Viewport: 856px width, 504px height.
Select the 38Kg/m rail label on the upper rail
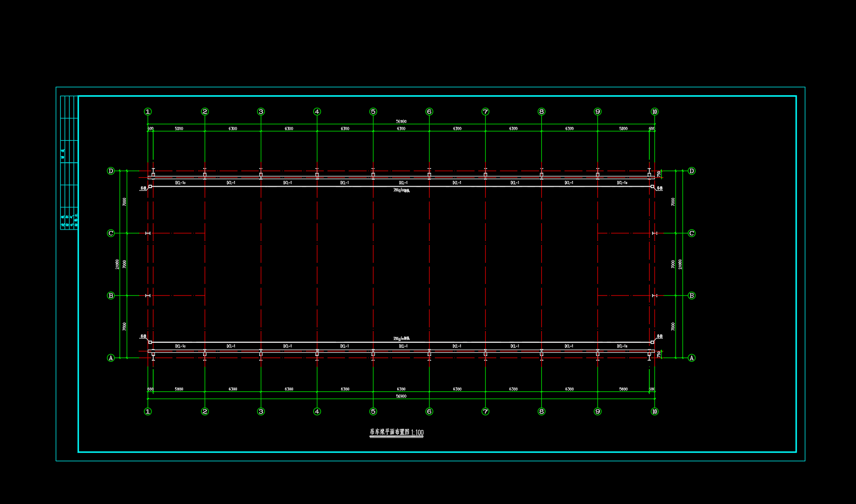(401, 190)
